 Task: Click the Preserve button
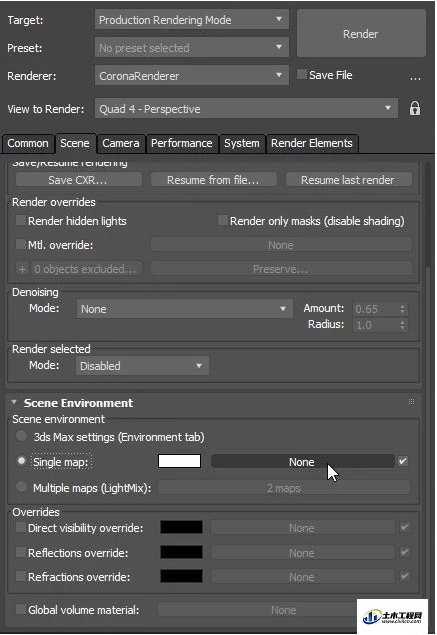click(281, 269)
